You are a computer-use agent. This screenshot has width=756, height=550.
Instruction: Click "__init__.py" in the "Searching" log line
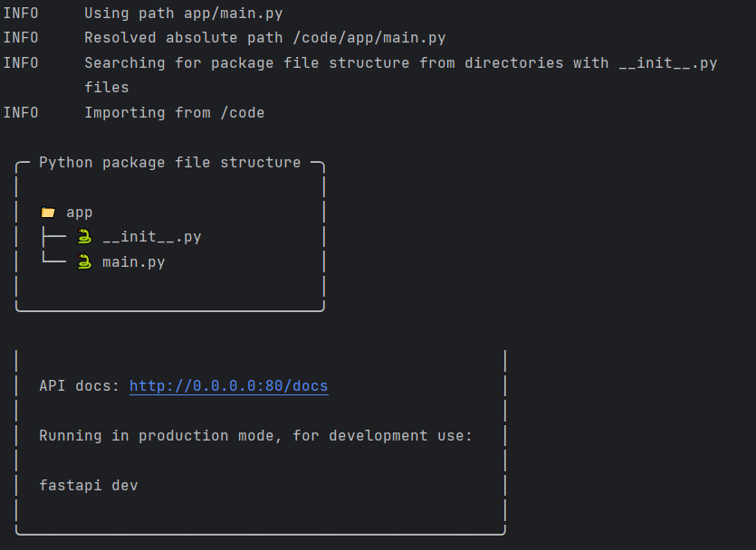tap(667, 63)
